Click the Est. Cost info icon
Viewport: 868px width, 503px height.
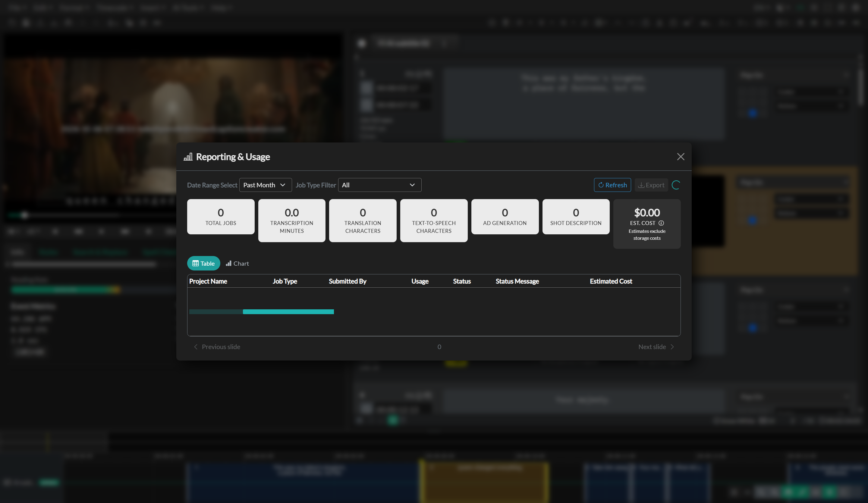[x=661, y=223]
